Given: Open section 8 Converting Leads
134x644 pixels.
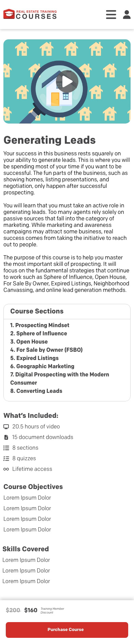Looking at the screenshot, I should click(x=36, y=391).
